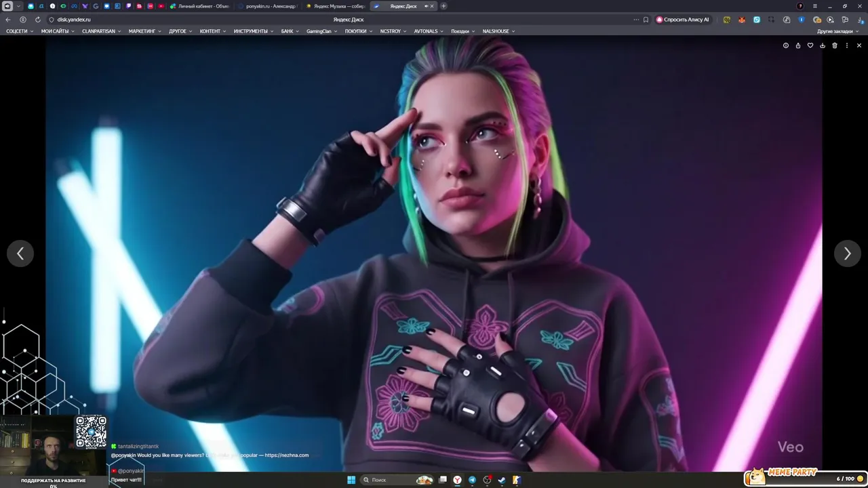Expand ИНСТРУМЕНТЫ bookmarks folder
868x488 pixels.
[253, 31]
